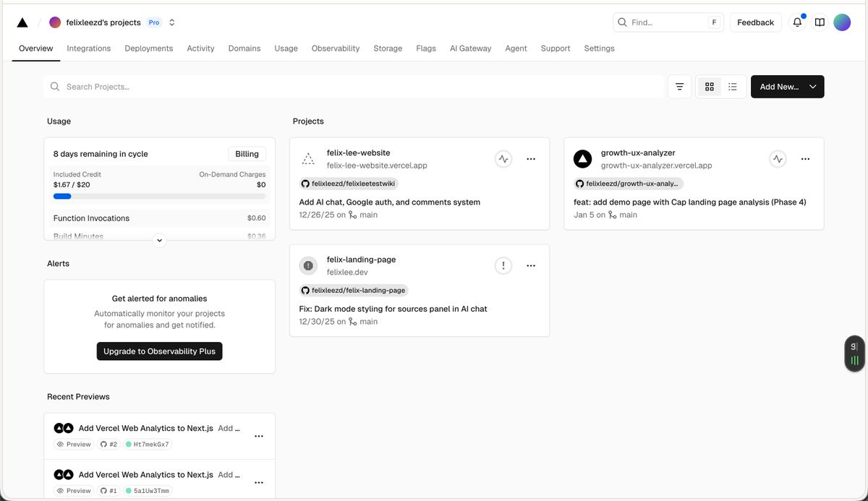Screen dimensions: 868x501
Task: Open the Settings tab
Action: (x=599, y=48)
